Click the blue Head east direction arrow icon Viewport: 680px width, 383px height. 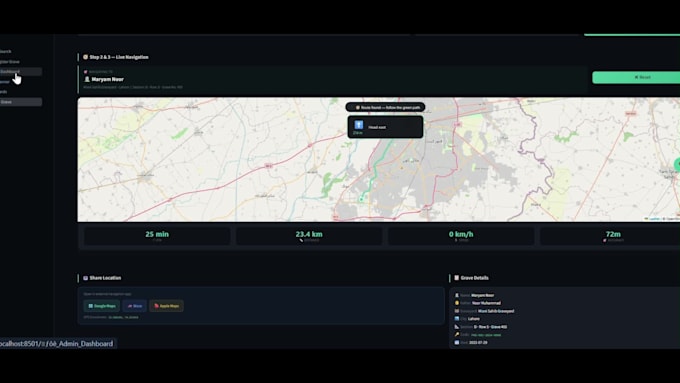click(x=359, y=125)
